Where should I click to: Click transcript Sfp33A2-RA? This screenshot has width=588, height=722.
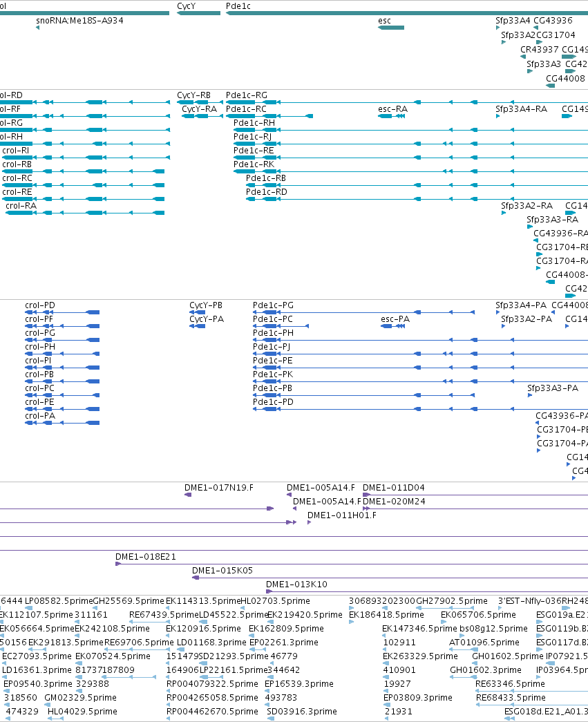click(527, 206)
